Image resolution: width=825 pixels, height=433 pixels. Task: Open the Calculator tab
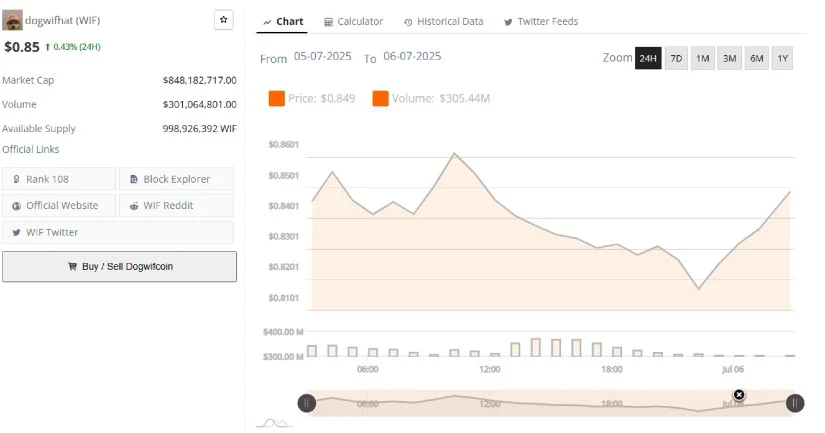354,22
